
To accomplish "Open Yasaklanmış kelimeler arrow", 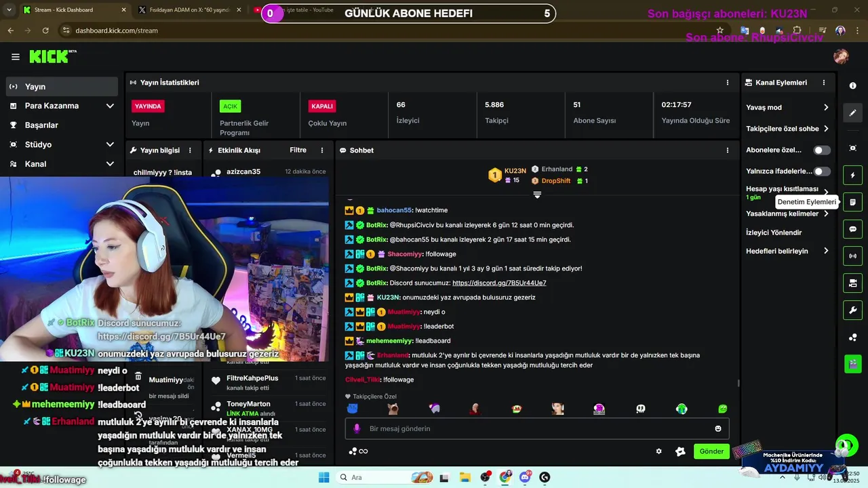I will [826, 214].
